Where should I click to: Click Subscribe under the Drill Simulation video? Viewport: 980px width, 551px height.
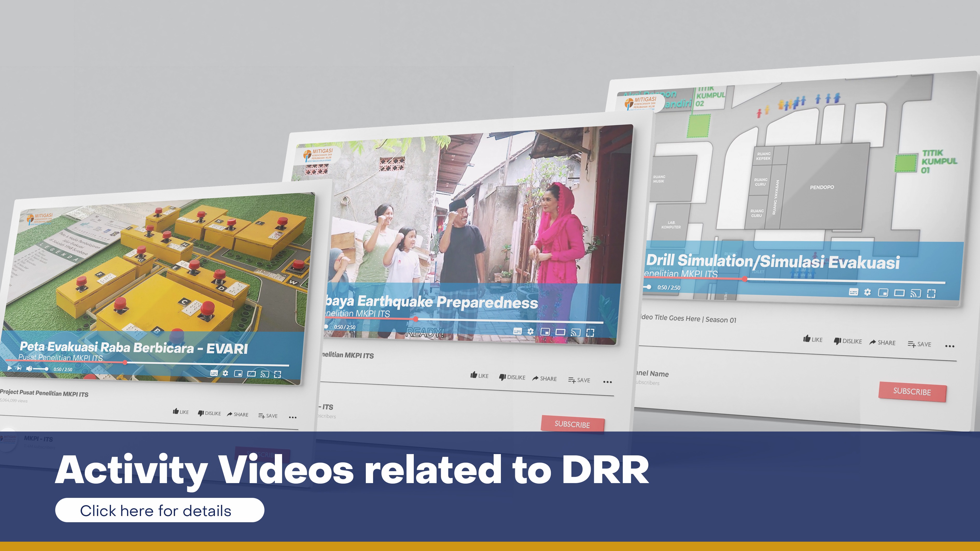[912, 391]
